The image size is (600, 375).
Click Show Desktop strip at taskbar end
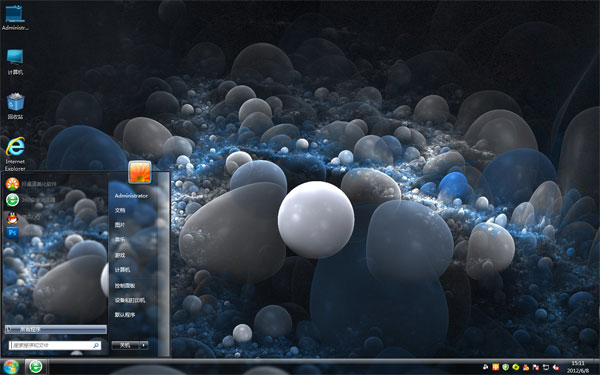point(596,367)
